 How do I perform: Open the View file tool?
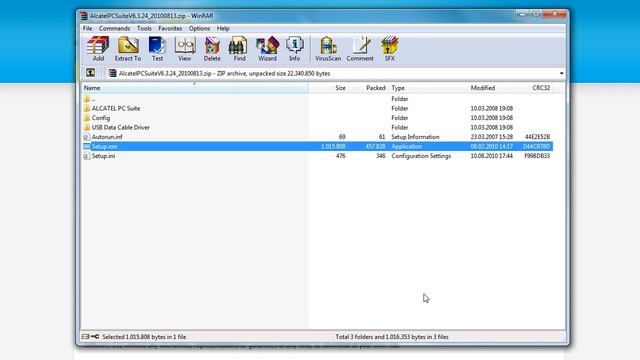coord(184,49)
